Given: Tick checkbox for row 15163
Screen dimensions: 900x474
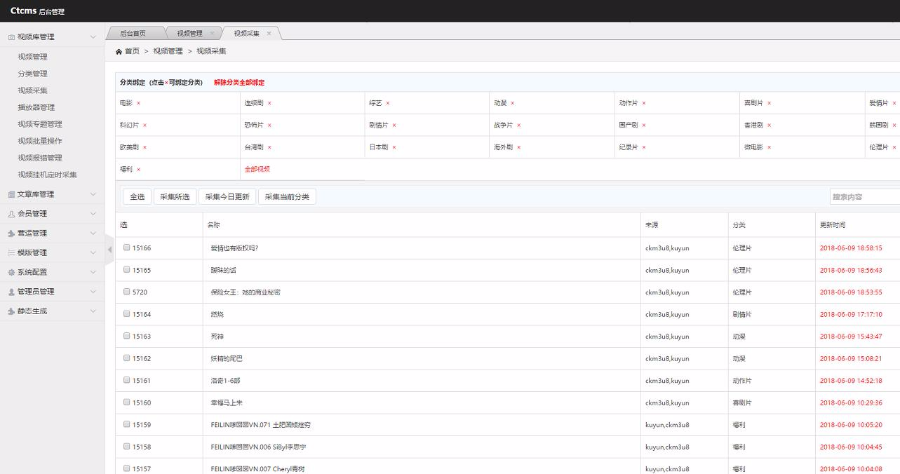Looking at the screenshot, I should pyautogui.click(x=126, y=336).
